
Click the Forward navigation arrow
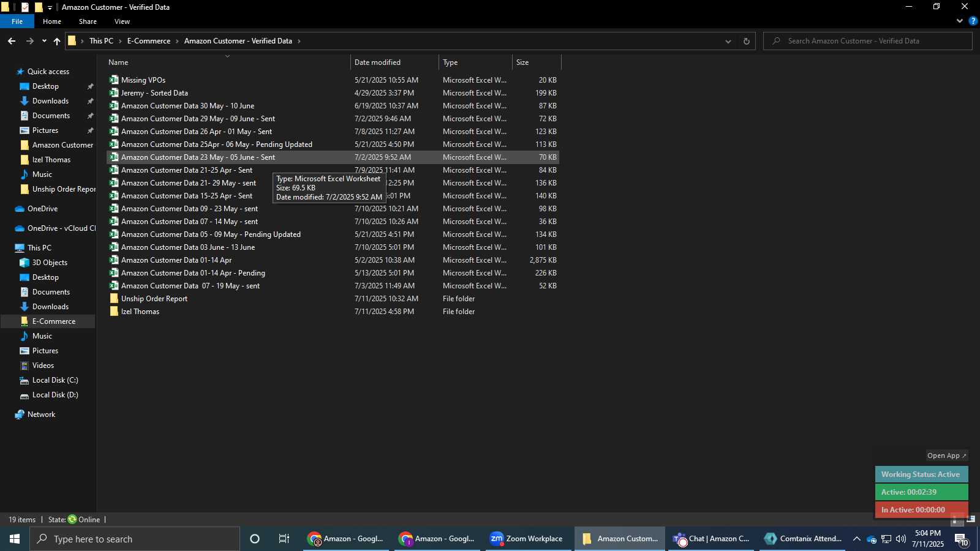tap(29, 41)
